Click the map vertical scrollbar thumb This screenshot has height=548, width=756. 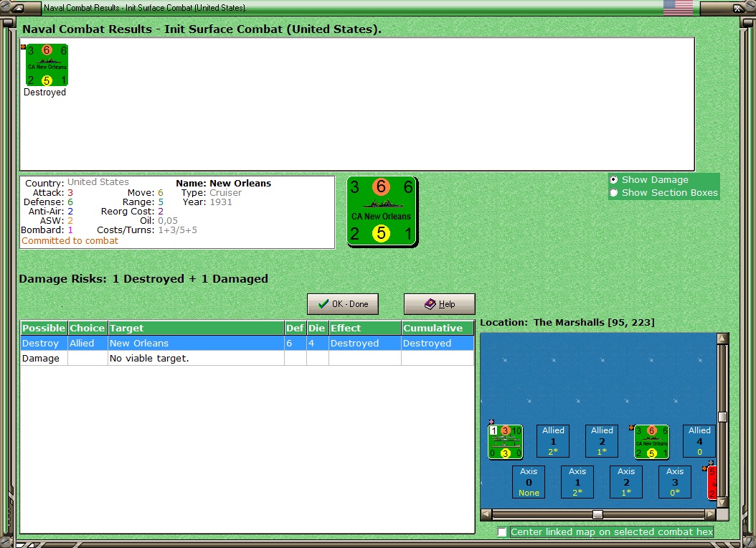722,417
